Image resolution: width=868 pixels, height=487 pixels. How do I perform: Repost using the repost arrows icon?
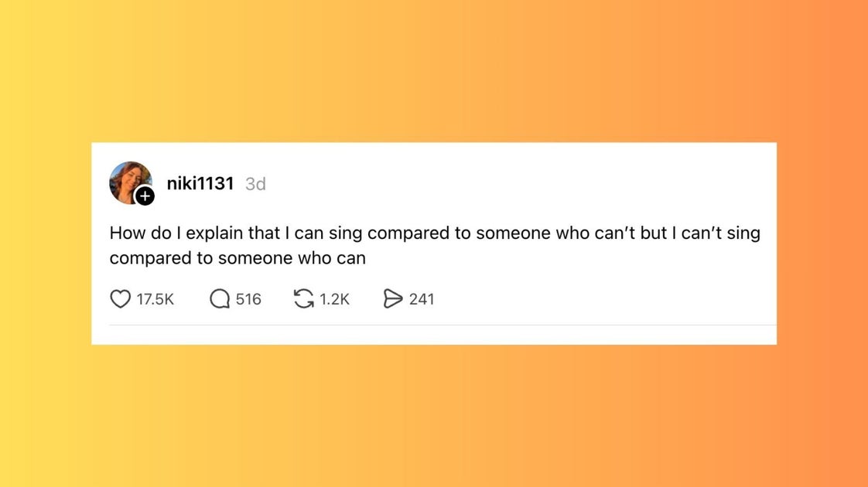coord(305,298)
